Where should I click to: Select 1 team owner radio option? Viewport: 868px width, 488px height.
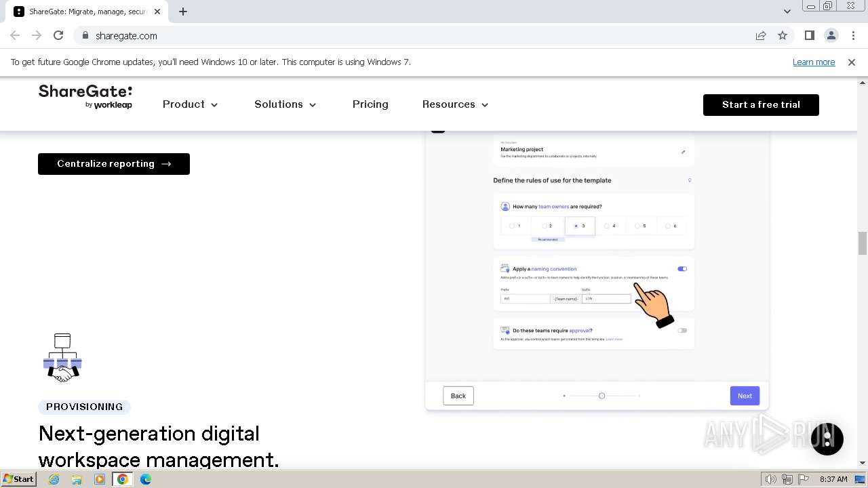point(513,226)
